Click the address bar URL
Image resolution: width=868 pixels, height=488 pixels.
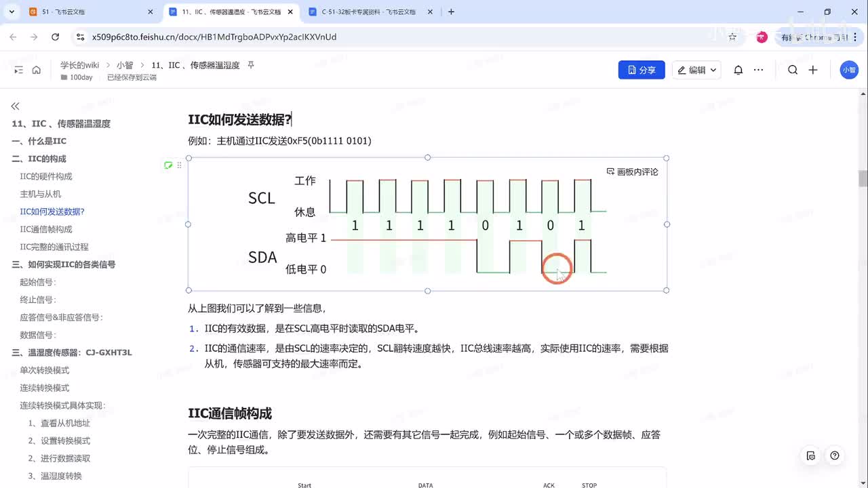click(x=214, y=37)
